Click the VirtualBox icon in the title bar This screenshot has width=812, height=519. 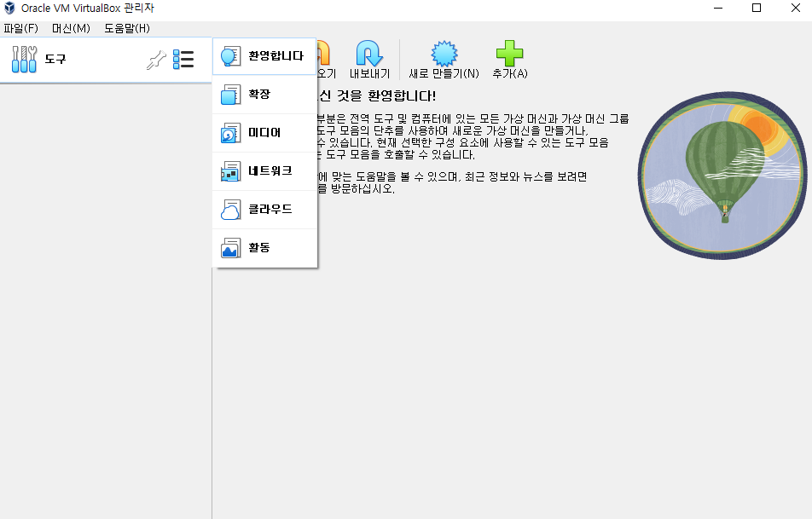click(9, 8)
